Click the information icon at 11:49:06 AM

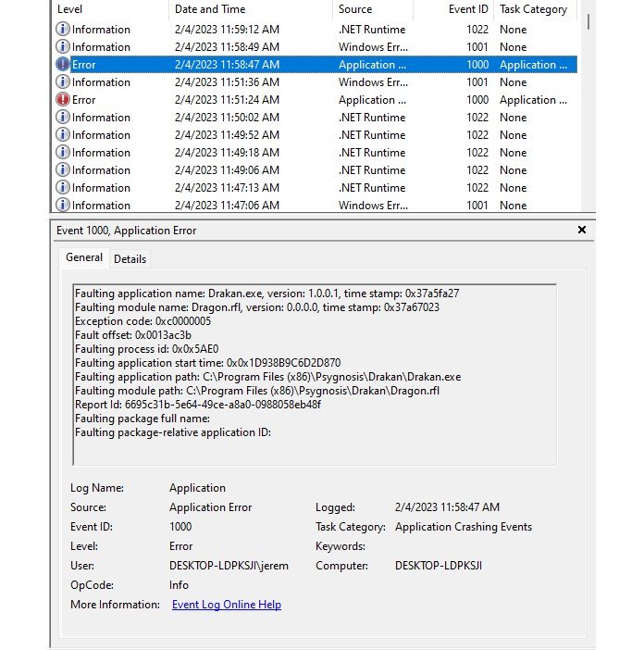tap(63, 170)
